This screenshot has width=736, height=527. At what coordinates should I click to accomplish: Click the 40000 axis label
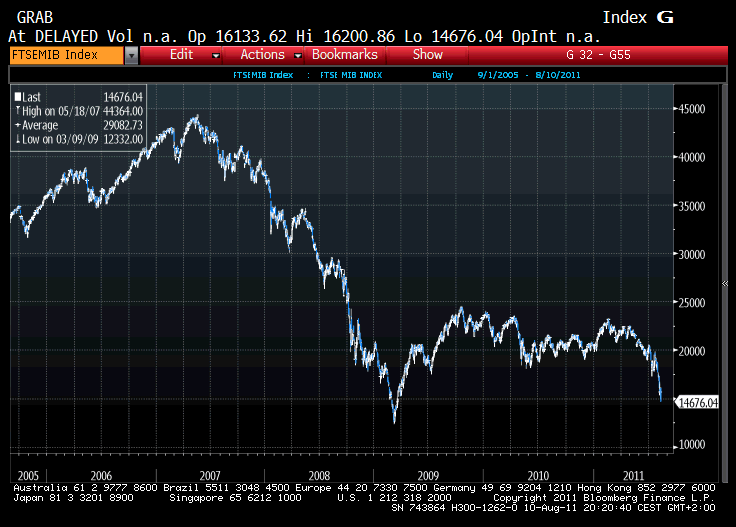691,157
